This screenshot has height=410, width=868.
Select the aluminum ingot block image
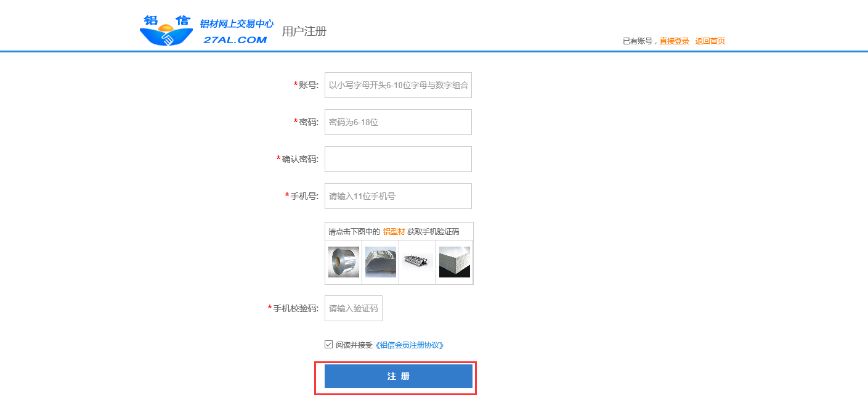click(x=380, y=262)
